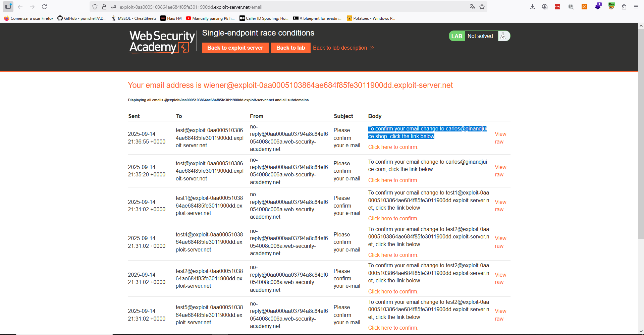Open the Firefox hamburger application menu
Image resolution: width=644 pixels, height=335 pixels.
click(636, 7)
